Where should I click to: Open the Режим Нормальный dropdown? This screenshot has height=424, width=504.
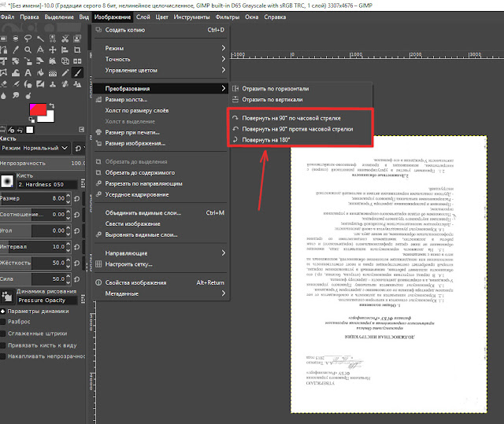tap(35, 148)
